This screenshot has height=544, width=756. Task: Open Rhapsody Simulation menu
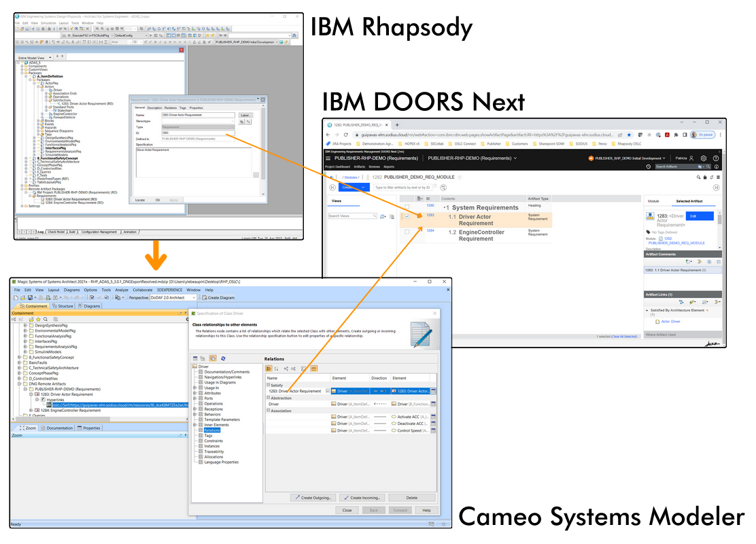[x=48, y=22]
